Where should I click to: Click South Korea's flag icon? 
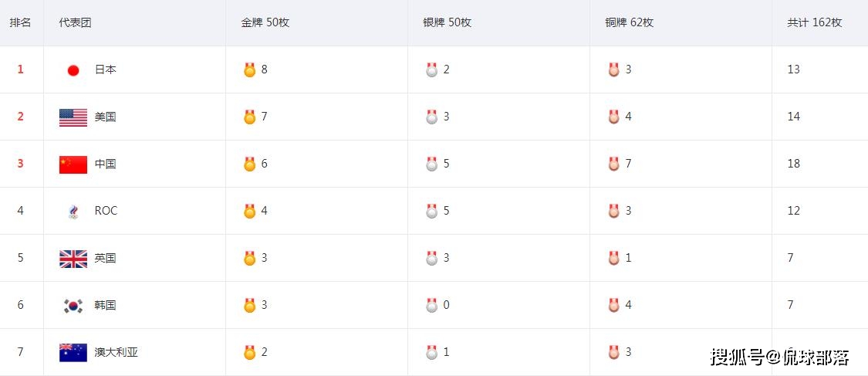(73, 306)
